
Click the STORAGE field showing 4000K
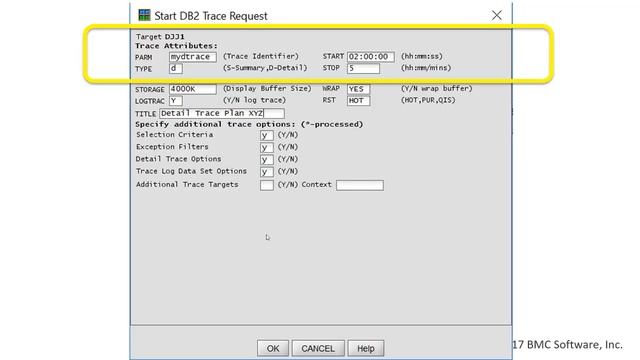click(x=193, y=89)
